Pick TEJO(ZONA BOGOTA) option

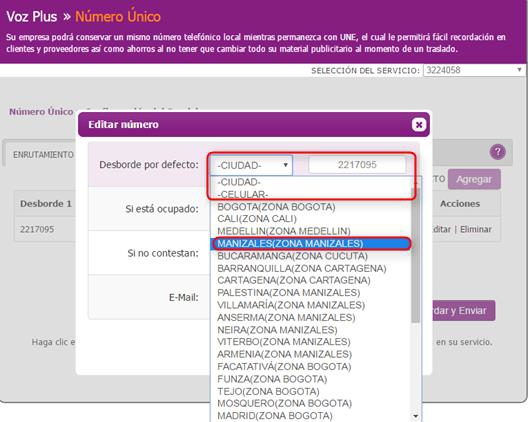pos(311,391)
